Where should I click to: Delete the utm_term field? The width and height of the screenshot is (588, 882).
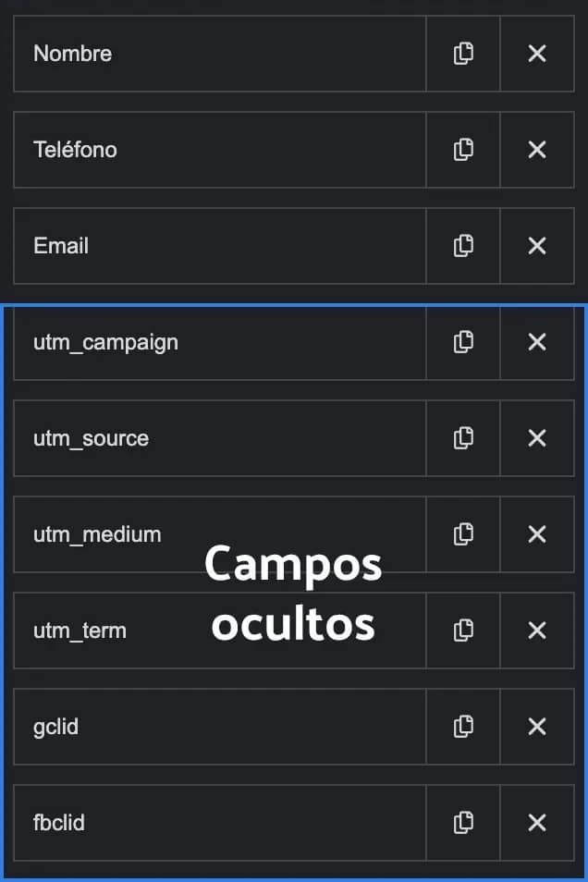coord(537,631)
